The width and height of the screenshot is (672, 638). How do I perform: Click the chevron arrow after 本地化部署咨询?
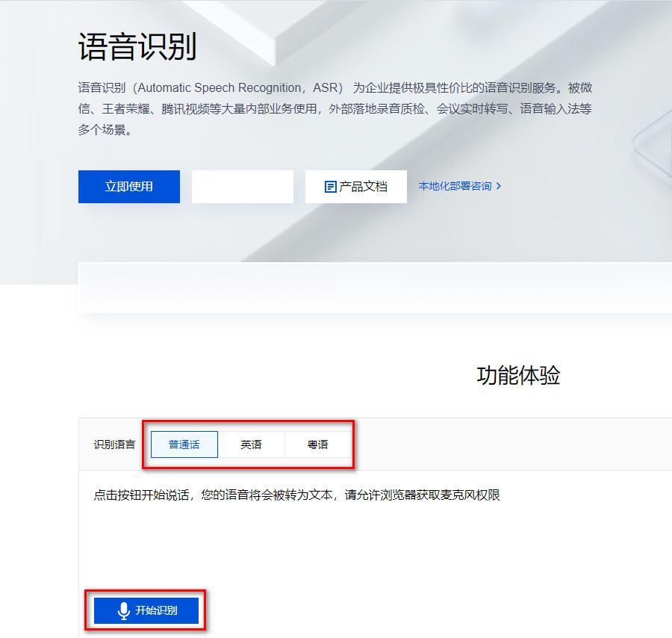pyautogui.click(x=499, y=186)
